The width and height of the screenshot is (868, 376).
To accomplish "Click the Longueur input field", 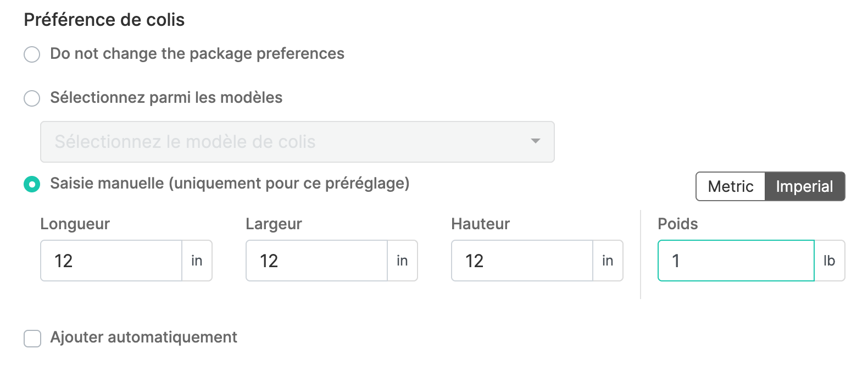I will pyautogui.click(x=112, y=261).
